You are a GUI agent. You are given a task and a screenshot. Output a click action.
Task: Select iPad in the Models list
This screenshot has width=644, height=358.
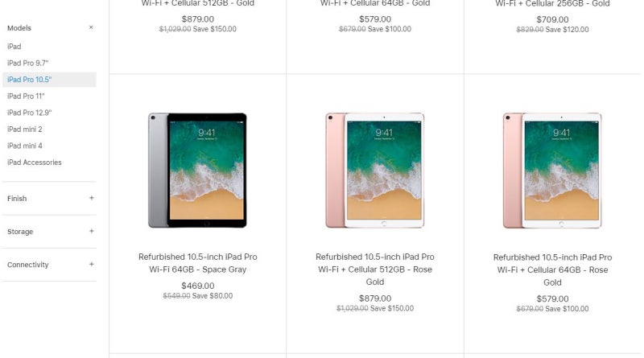pos(14,47)
